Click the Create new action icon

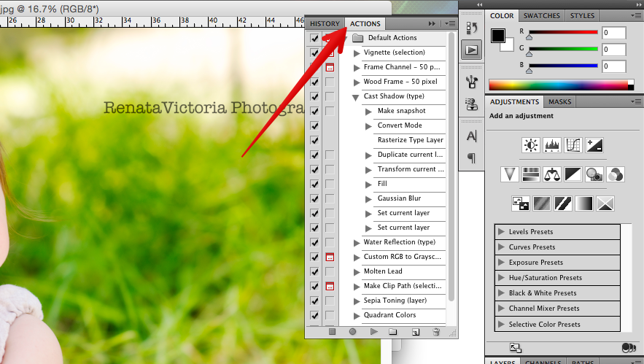[x=416, y=332]
